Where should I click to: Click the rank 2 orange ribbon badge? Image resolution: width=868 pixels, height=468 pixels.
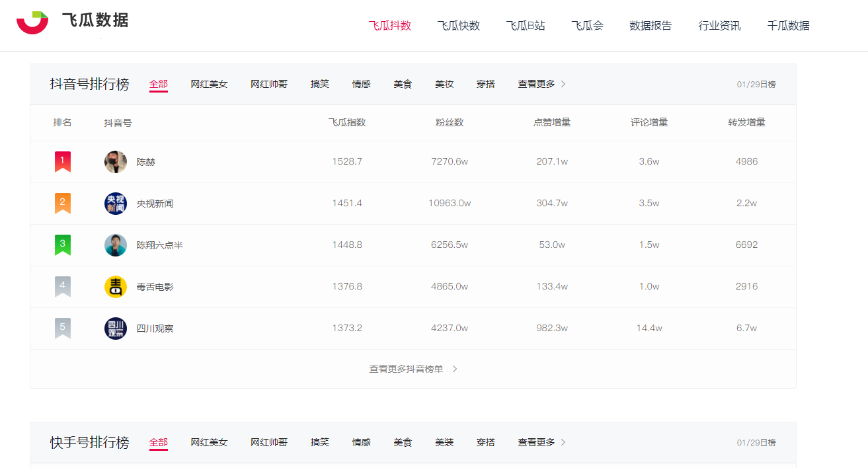point(63,203)
